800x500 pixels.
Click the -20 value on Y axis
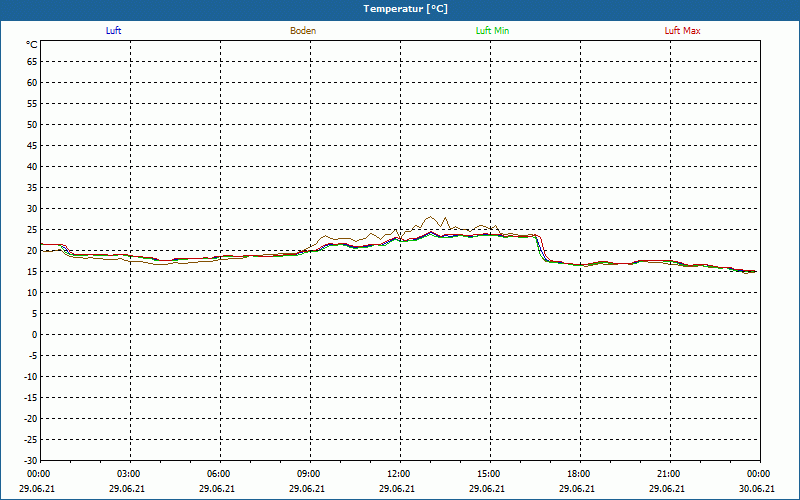tap(31, 418)
